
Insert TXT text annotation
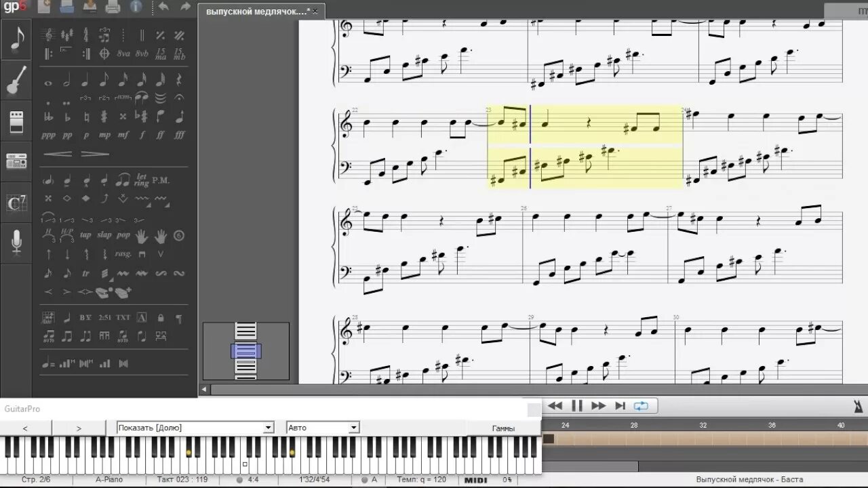click(x=123, y=317)
